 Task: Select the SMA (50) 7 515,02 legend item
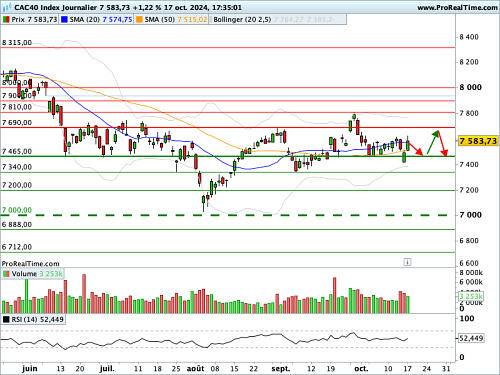click(172, 20)
